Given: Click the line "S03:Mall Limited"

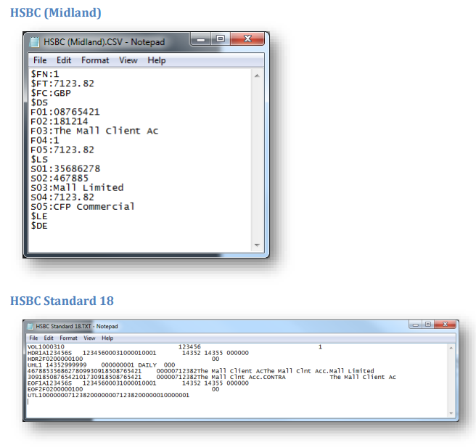Looking at the screenshot, I should click(x=77, y=188).
